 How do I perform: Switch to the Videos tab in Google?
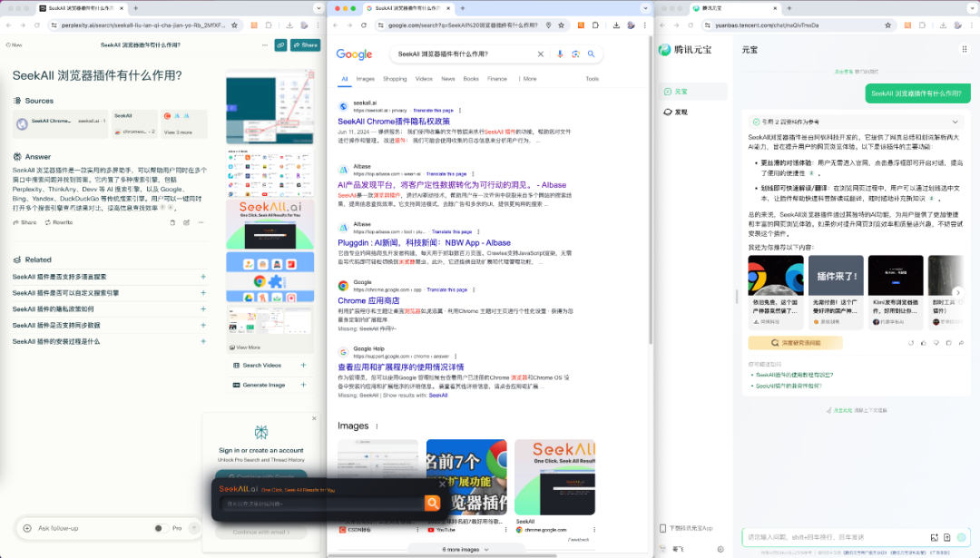424,79
